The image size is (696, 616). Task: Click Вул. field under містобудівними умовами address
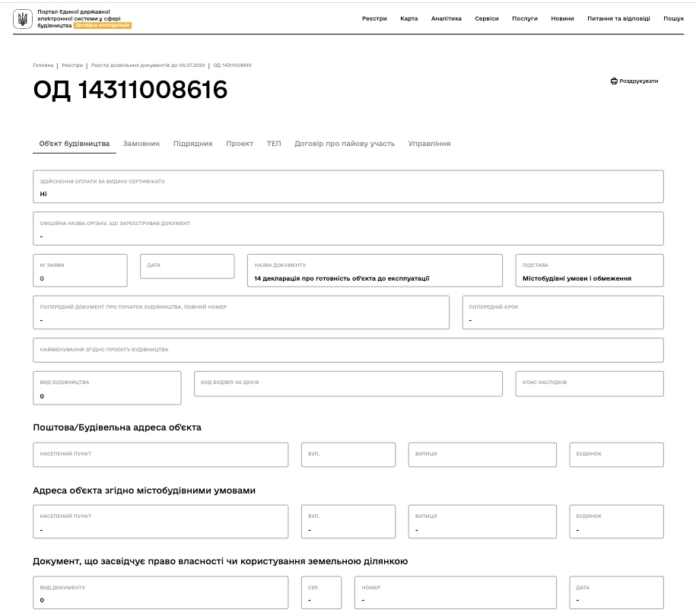coord(348,522)
